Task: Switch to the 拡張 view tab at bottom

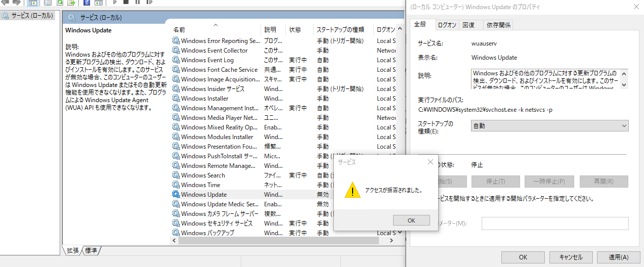Action: click(72, 250)
